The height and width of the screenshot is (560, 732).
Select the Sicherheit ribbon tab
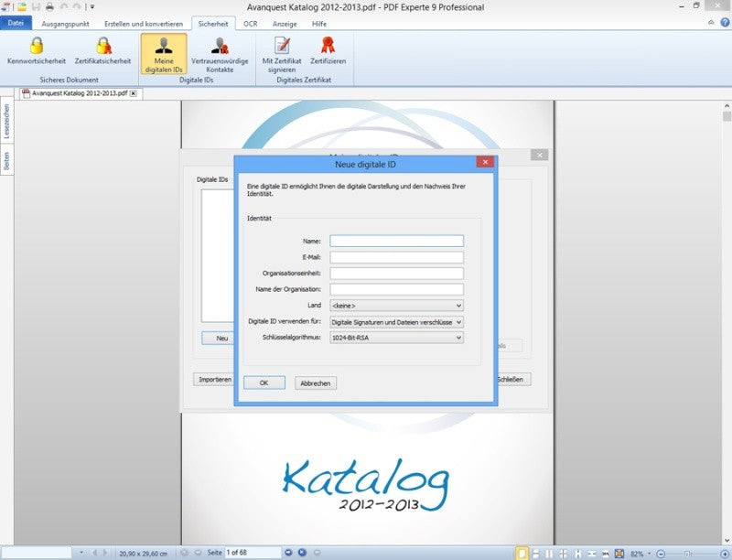(213, 24)
